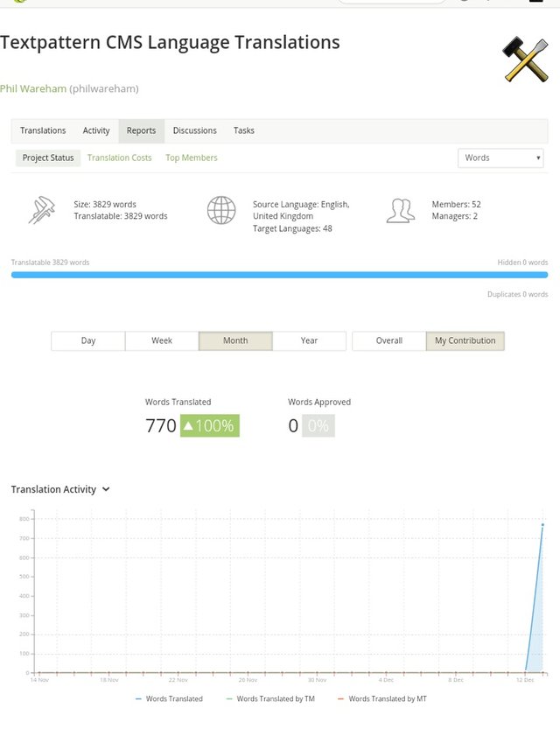Open the Words unit dropdown

click(500, 158)
